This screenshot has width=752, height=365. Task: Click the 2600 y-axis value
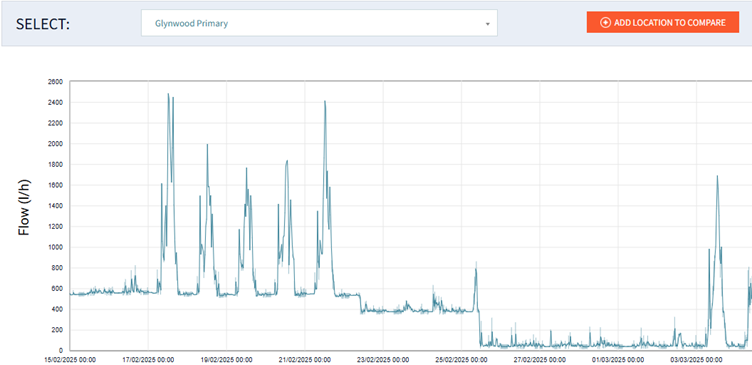[55, 82]
